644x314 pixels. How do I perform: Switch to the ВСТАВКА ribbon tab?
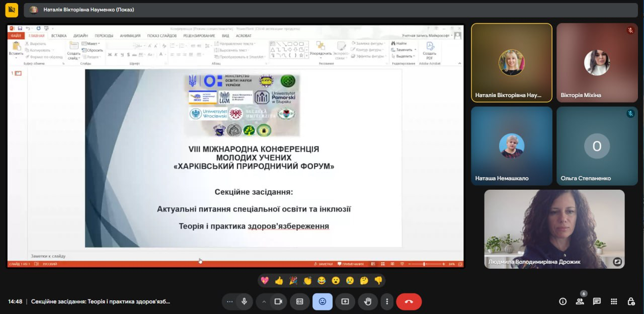[x=59, y=36]
